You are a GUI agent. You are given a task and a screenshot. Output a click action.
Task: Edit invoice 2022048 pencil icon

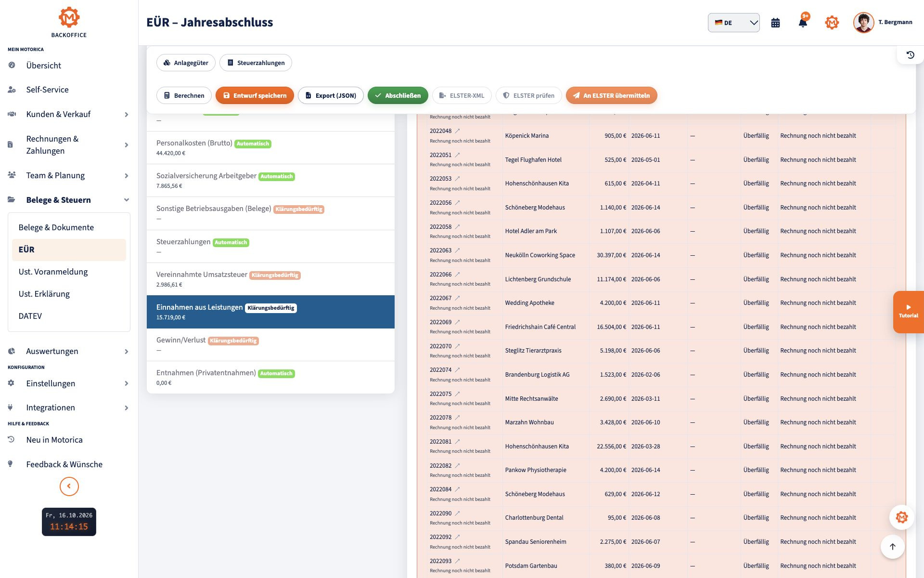458,131
